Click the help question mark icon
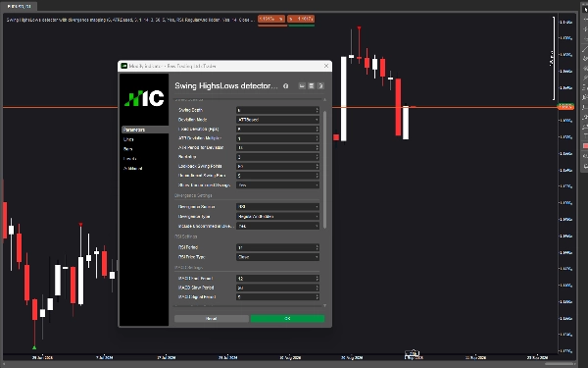588x368 pixels. coord(320,86)
